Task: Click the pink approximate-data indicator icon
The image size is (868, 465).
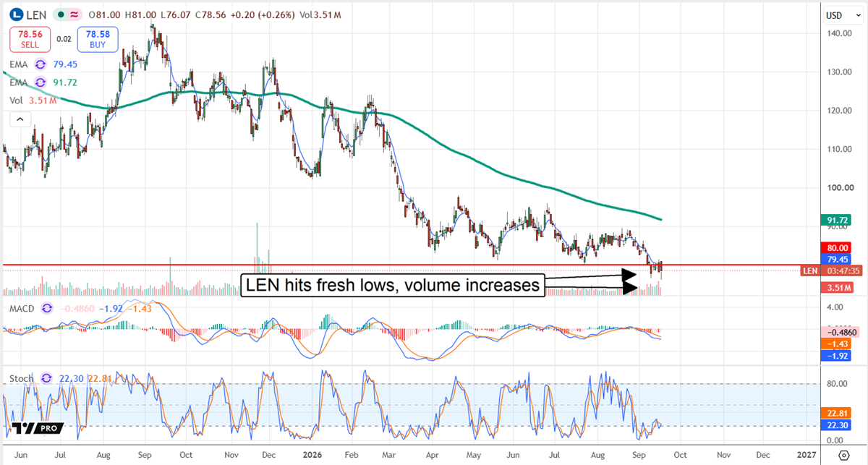Action: pos(75,14)
